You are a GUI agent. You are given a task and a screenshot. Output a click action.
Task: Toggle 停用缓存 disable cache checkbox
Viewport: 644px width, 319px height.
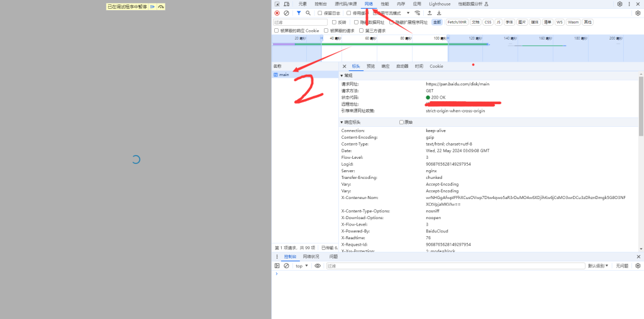tap(348, 13)
